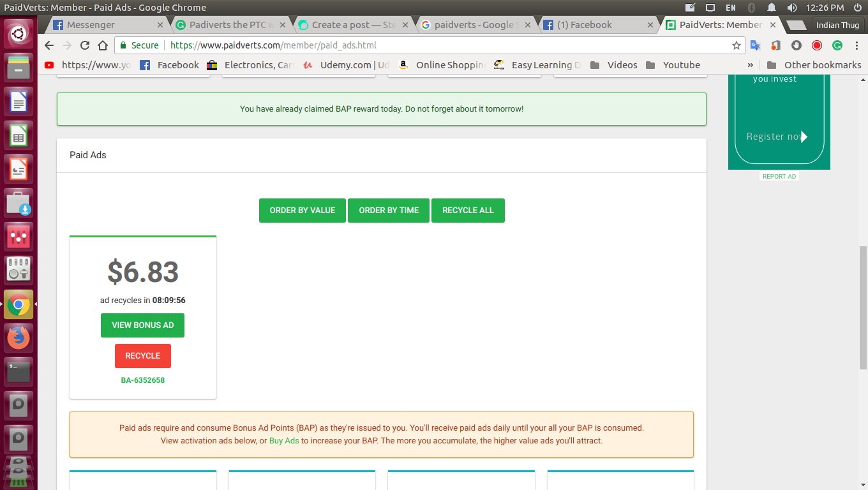The width and height of the screenshot is (868, 490).
Task: Click the 12:26 PM clock indicator
Action: (825, 8)
